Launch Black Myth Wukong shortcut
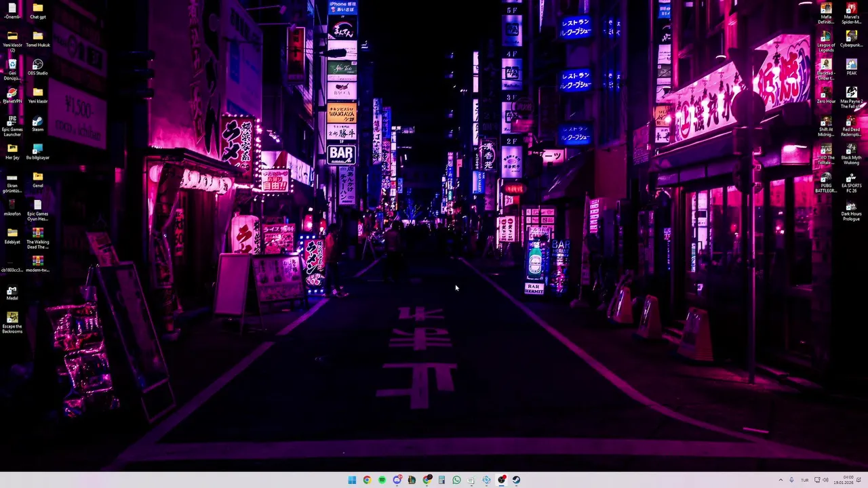Image resolution: width=868 pixels, height=488 pixels. (x=852, y=155)
